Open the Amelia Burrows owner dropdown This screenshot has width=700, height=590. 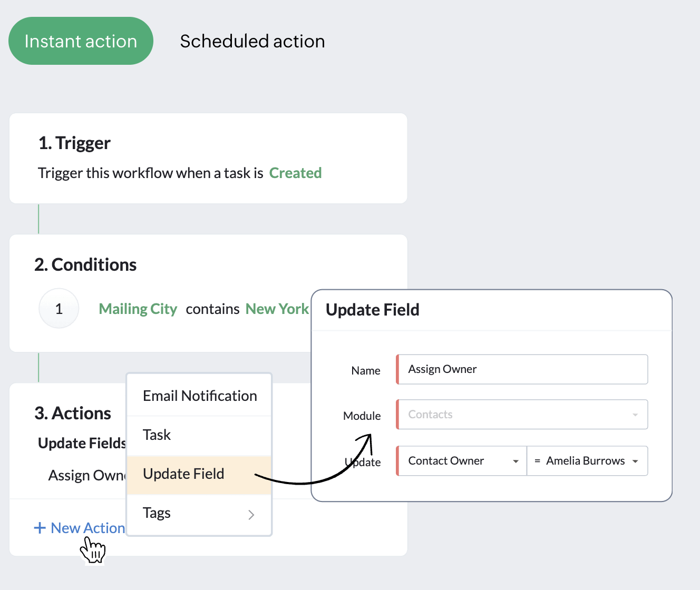point(587,461)
